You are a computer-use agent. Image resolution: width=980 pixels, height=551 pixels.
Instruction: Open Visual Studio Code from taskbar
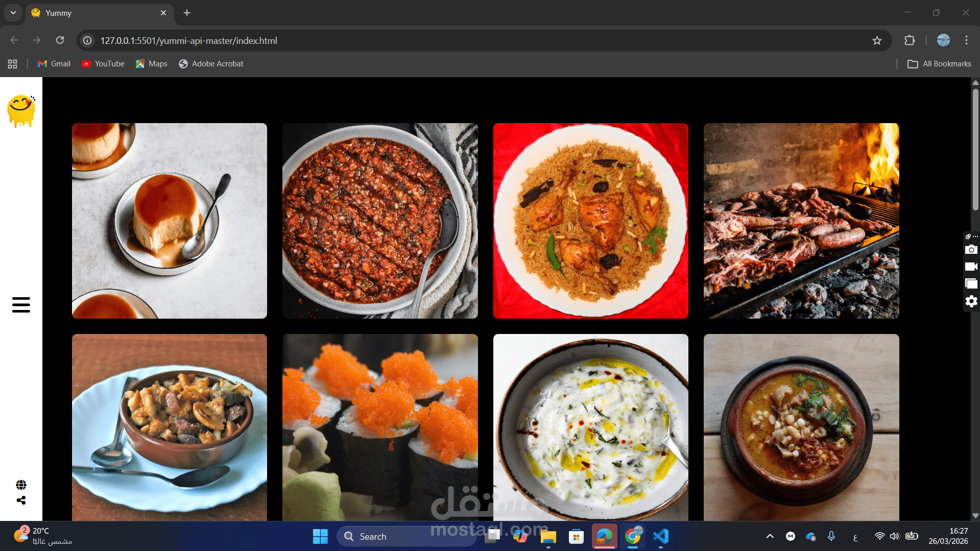click(x=661, y=536)
